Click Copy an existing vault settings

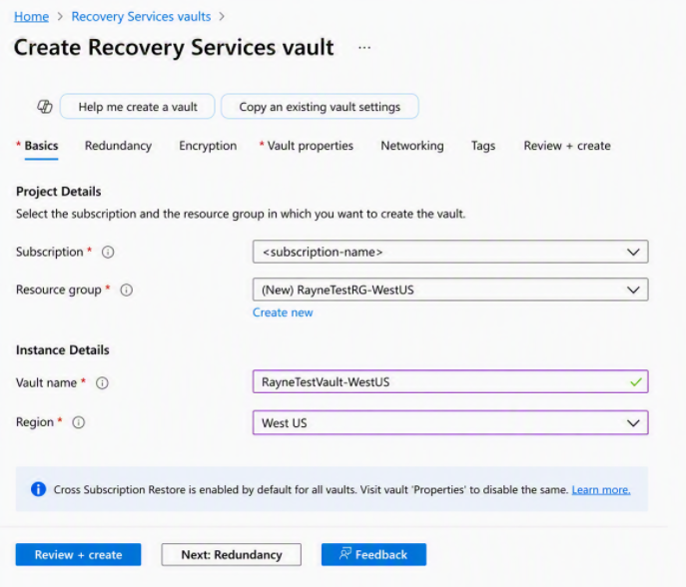320,106
